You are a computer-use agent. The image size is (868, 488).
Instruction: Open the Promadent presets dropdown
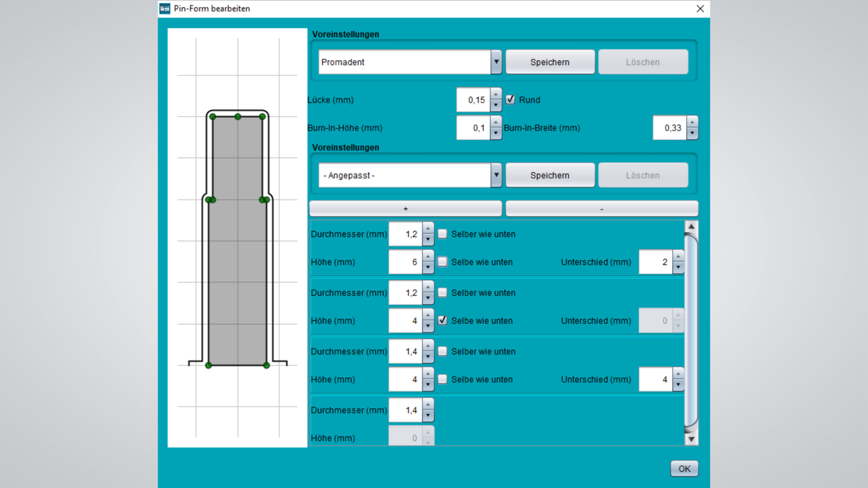496,62
